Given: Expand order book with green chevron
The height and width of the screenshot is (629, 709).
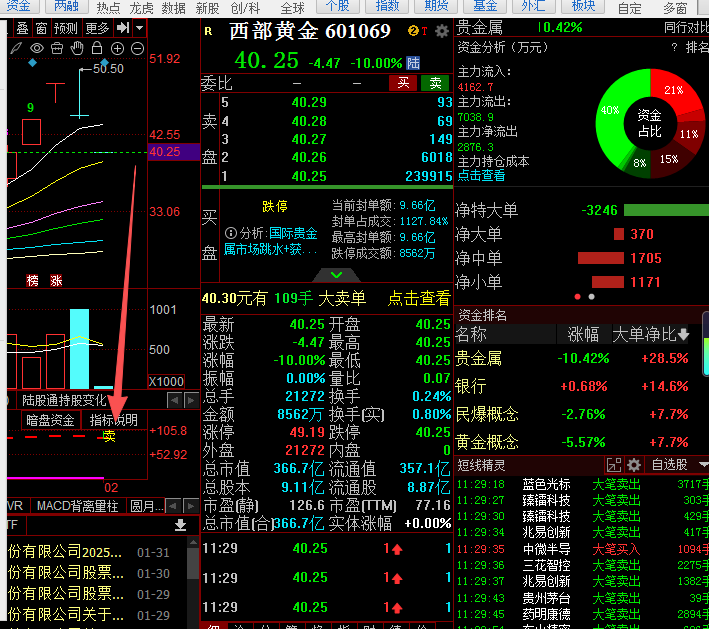Looking at the screenshot, I should tap(336, 274).
